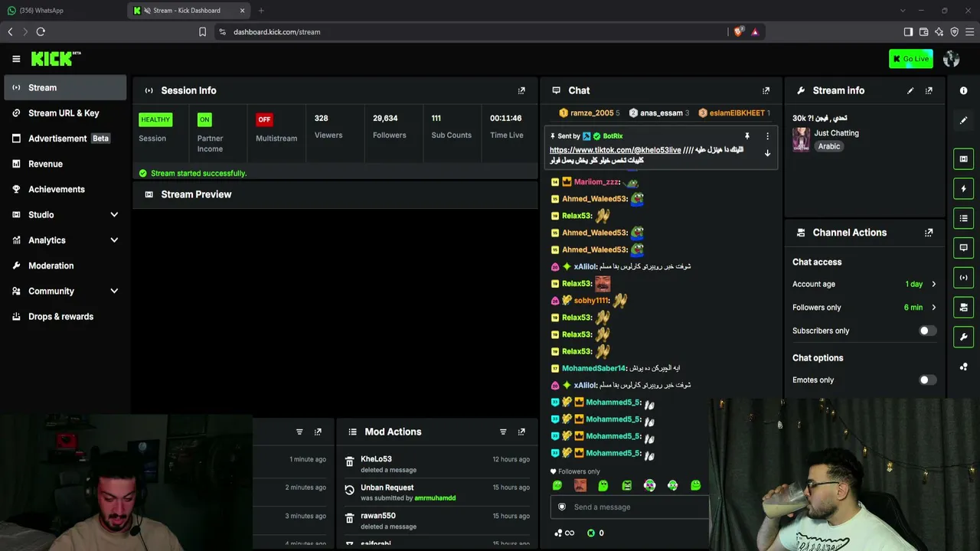Click the browser address bar URL
Viewport: 980px width, 551px height.
[277, 32]
